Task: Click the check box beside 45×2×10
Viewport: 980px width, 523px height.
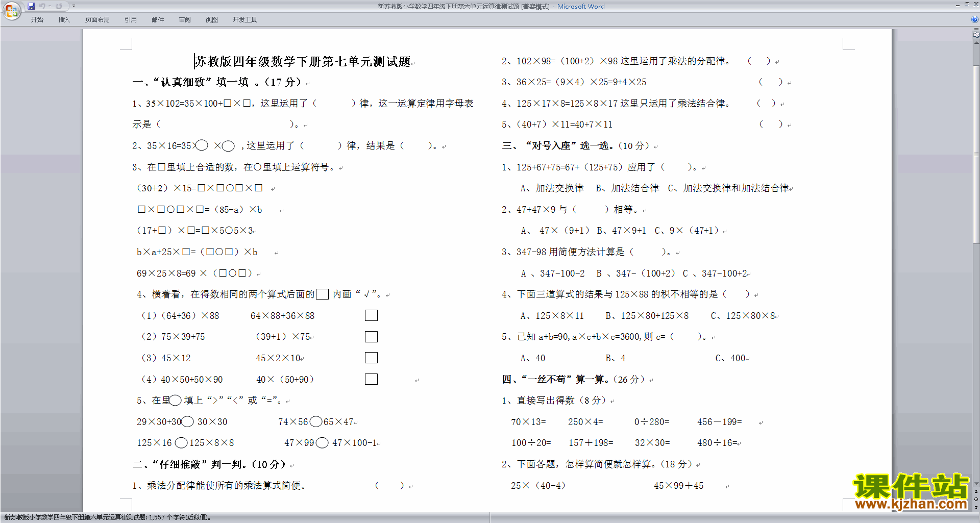Action: (371, 358)
